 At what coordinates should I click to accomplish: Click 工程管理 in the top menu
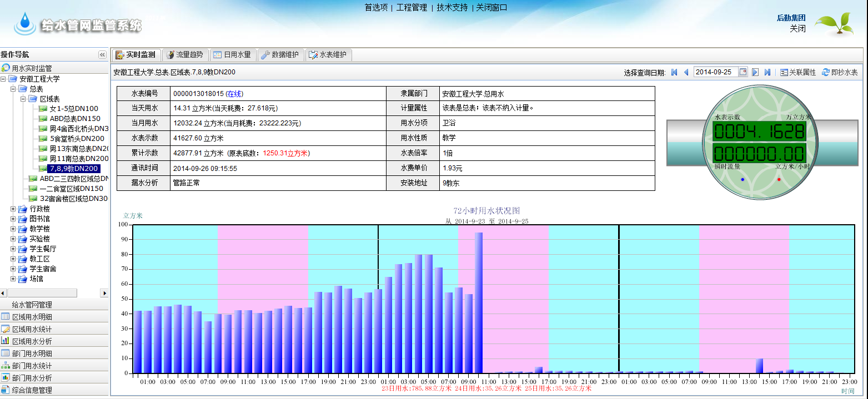tap(412, 8)
